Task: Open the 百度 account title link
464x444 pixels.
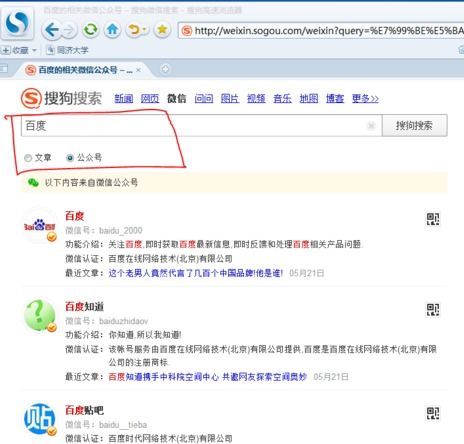Action: pos(74,216)
